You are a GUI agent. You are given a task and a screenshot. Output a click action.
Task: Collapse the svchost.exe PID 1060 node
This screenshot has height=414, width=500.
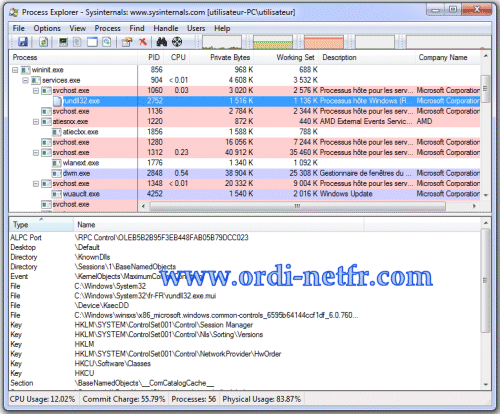[36, 91]
